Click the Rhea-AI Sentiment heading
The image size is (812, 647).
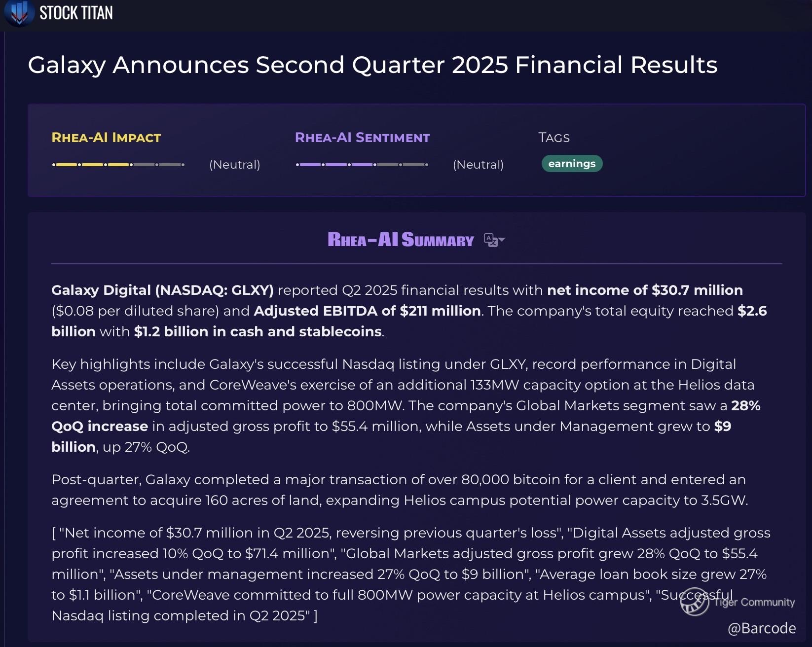[x=362, y=138]
